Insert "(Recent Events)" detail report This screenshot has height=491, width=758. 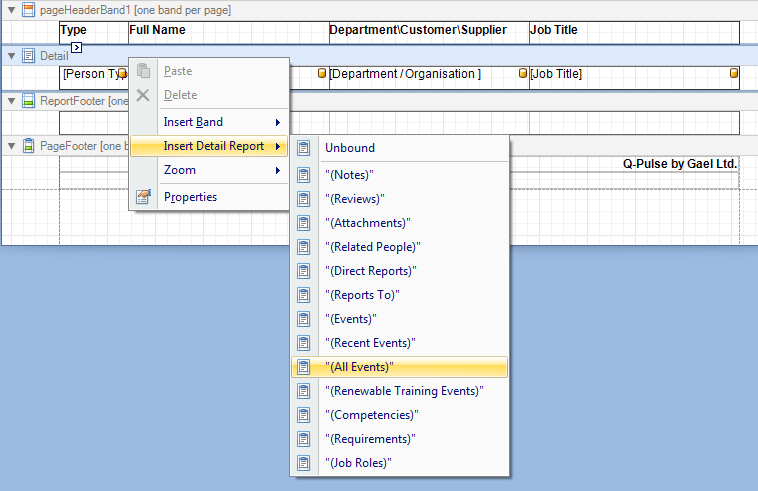(400, 343)
